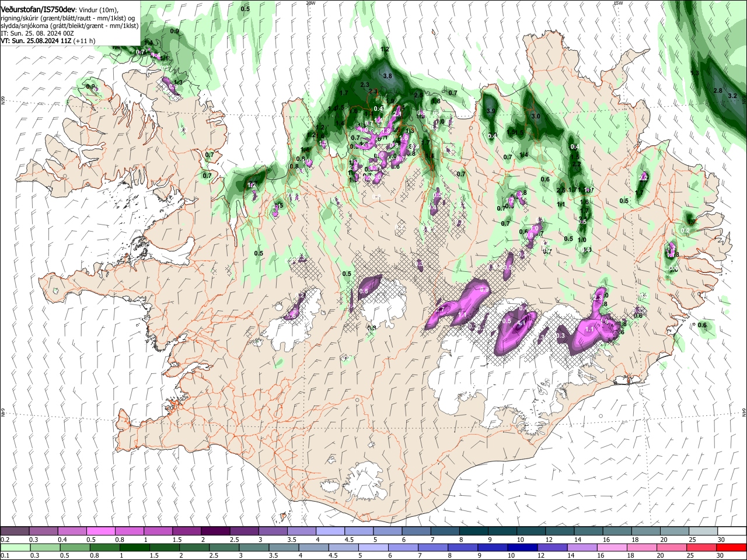Screen dimensions: 747x560
Task: Click the darkest purple swatch above the 2 label
Action: click(215, 531)
